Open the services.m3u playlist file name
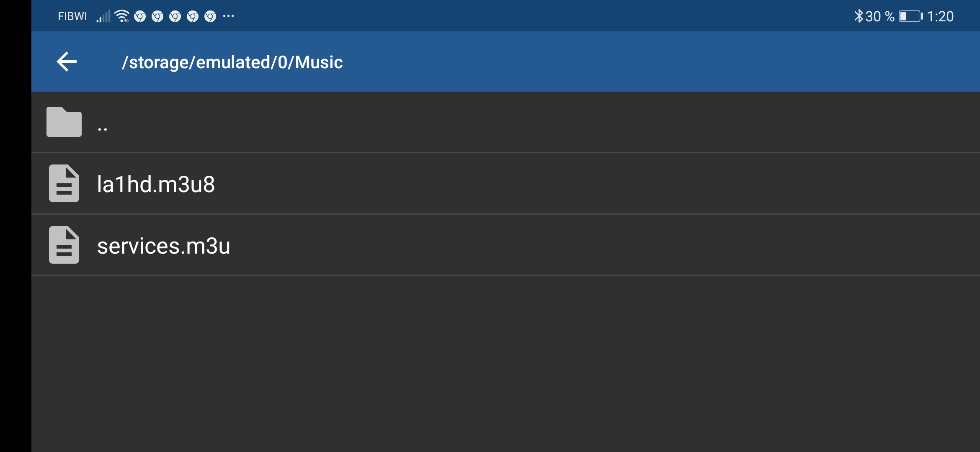 (164, 246)
